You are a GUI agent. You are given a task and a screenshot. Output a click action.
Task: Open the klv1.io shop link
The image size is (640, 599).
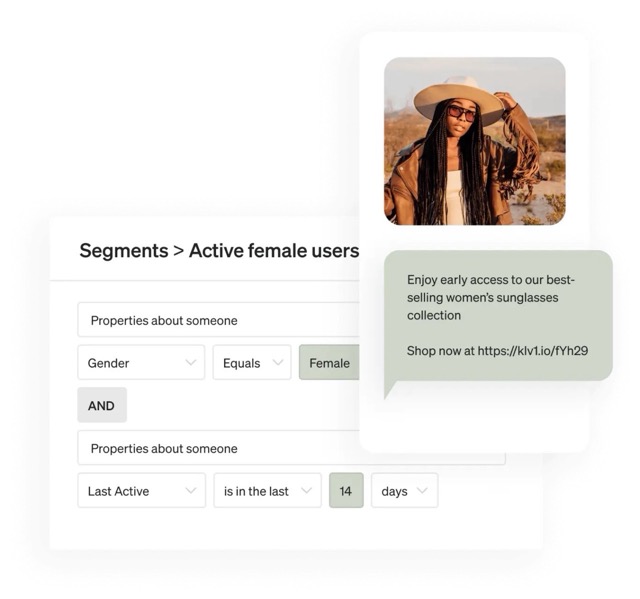[534, 351]
